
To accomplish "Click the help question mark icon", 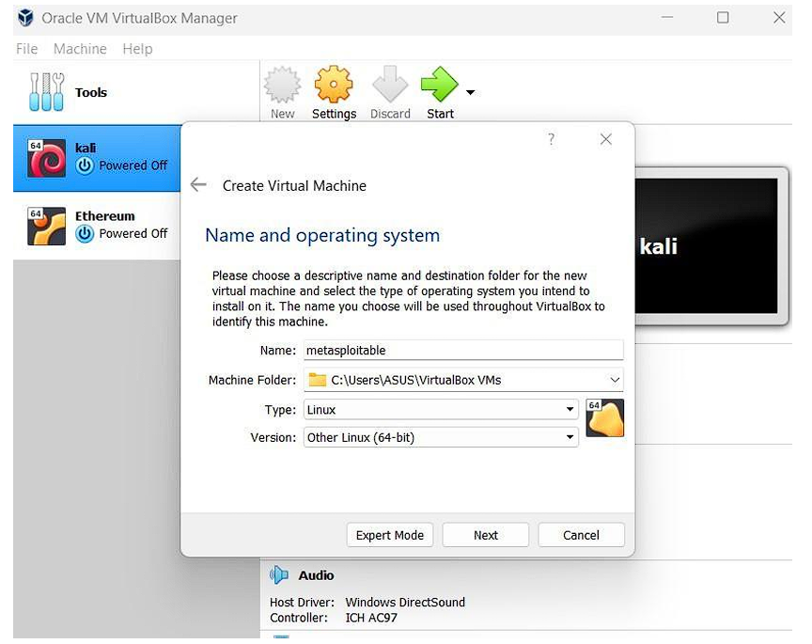I will pyautogui.click(x=551, y=139).
